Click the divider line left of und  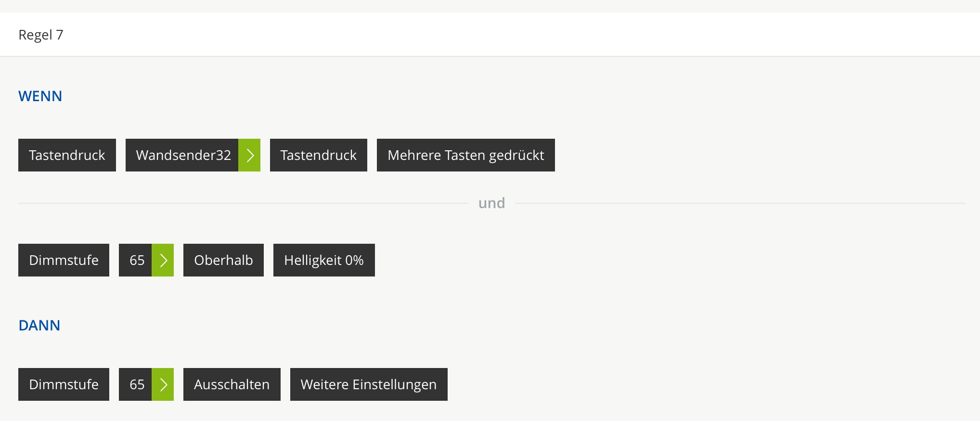pos(241,203)
